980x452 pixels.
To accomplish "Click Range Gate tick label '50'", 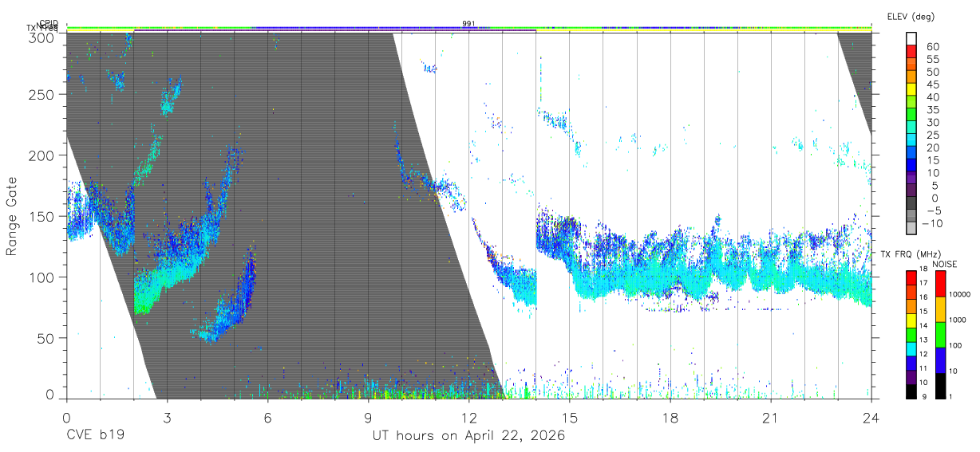I will (x=45, y=337).
